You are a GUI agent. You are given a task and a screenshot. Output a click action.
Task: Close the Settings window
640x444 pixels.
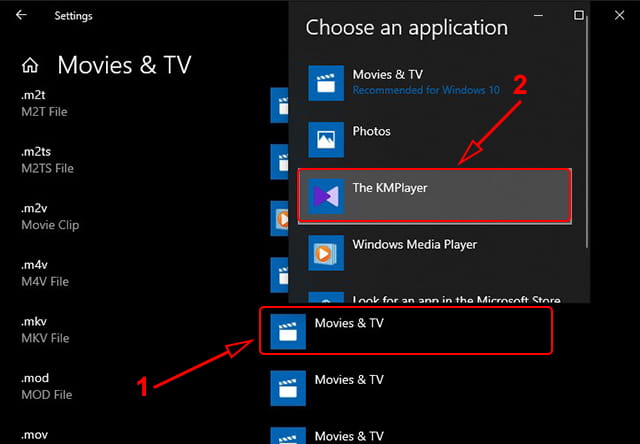point(620,15)
